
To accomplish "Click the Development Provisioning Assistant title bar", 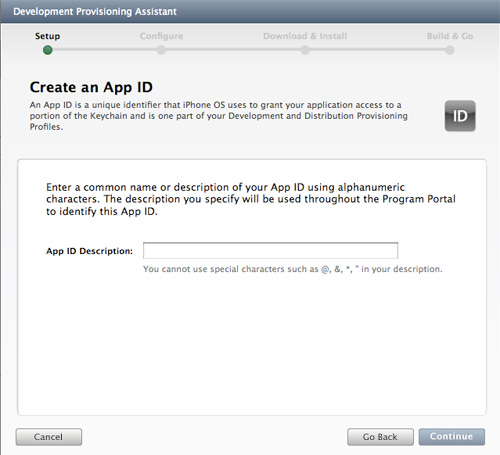I will 250,11.
